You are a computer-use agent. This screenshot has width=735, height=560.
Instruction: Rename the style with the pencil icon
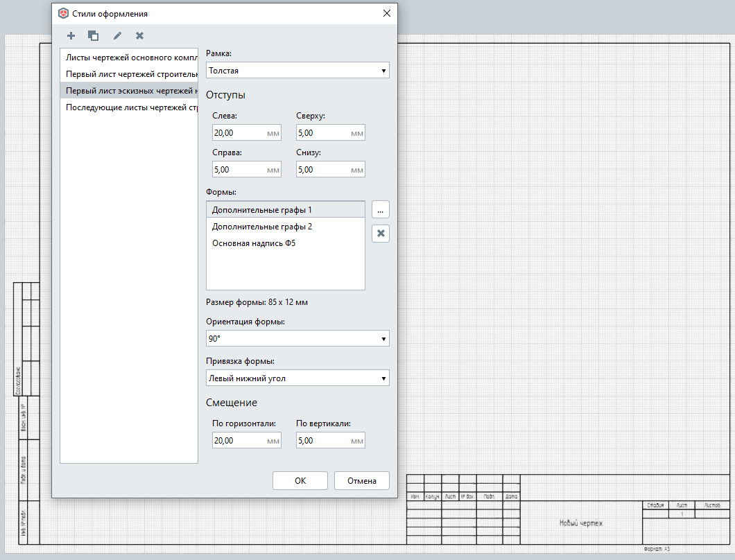(x=117, y=35)
